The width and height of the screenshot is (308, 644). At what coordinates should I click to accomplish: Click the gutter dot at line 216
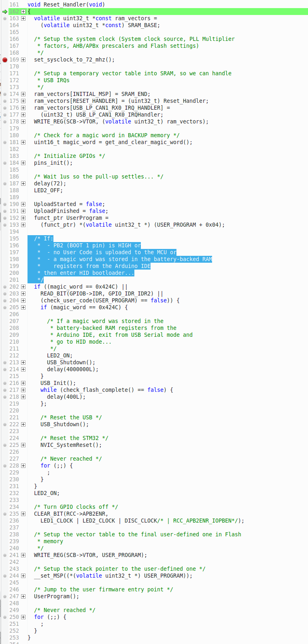coord(5,383)
